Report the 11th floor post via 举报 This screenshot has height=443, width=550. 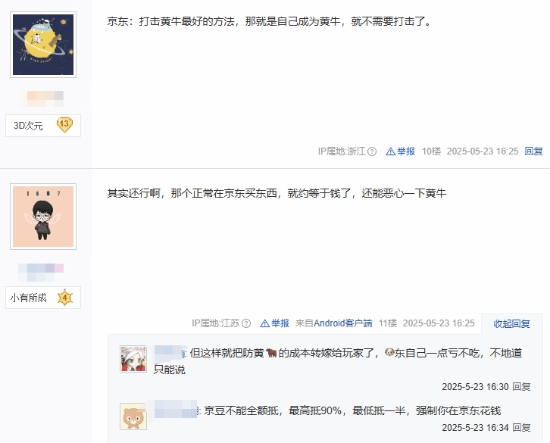pyautogui.click(x=275, y=323)
